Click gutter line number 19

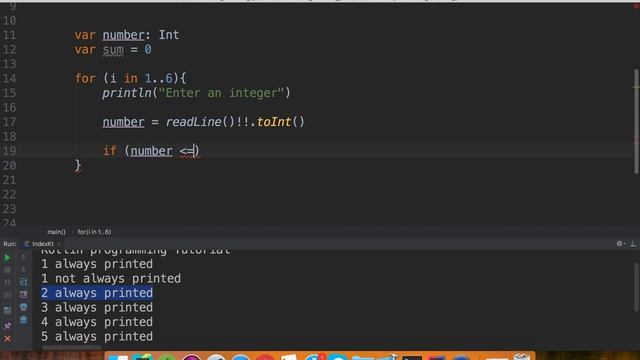[9, 151]
